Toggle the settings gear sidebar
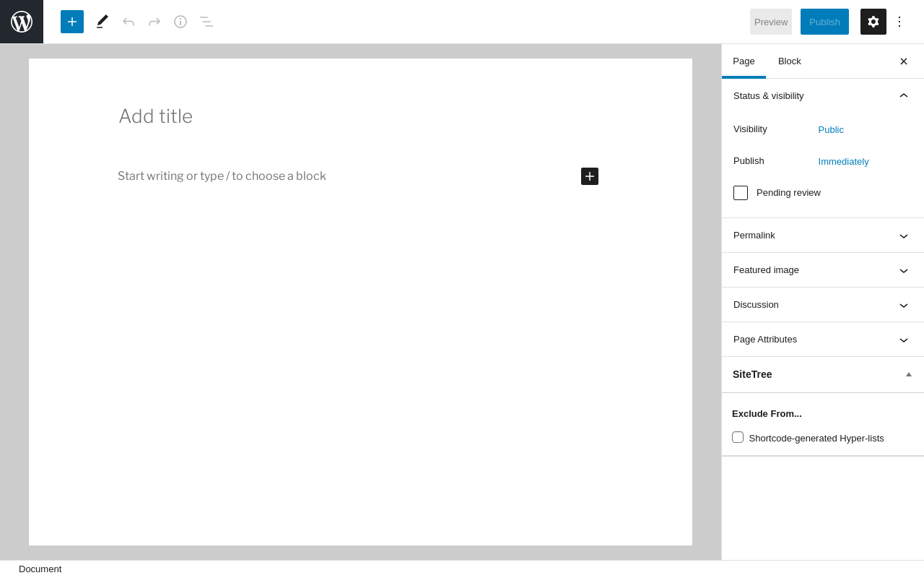The width and height of the screenshot is (924, 578). (x=873, y=22)
